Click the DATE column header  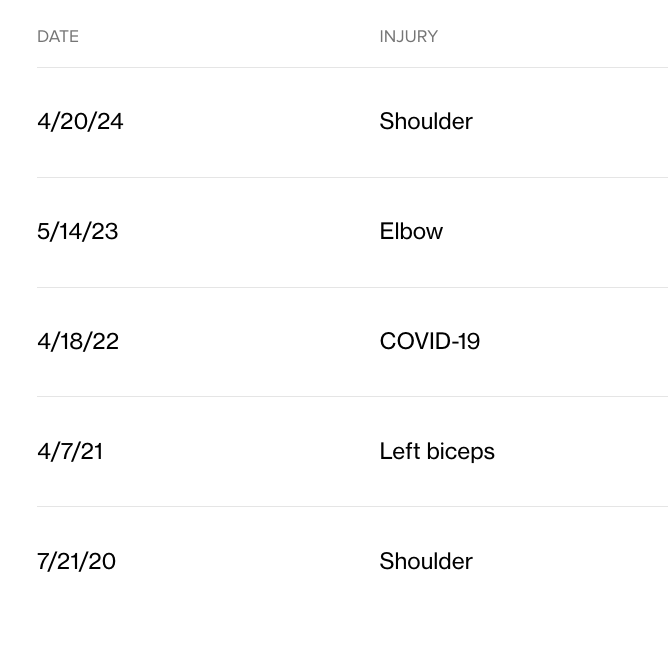pos(58,37)
